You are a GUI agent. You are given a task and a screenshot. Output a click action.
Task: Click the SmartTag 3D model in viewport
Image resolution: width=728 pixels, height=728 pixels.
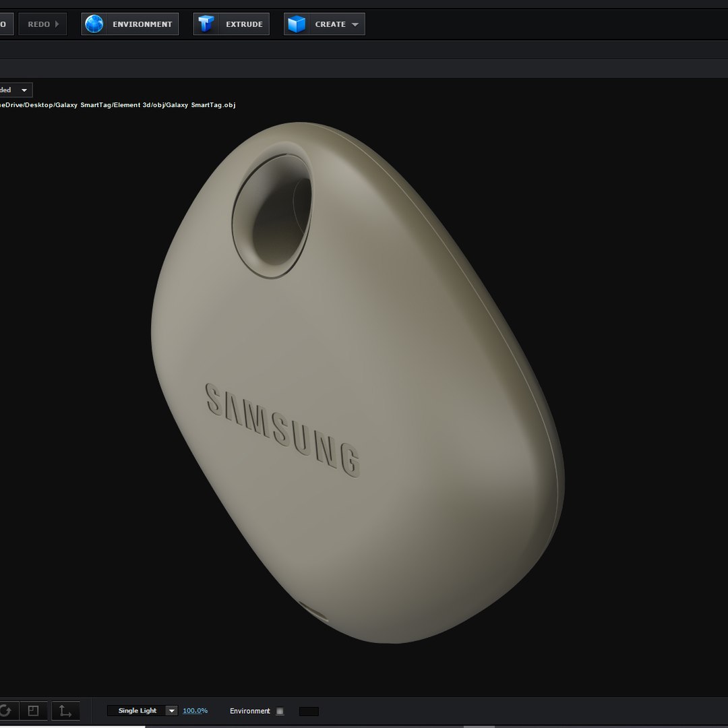click(x=357, y=383)
